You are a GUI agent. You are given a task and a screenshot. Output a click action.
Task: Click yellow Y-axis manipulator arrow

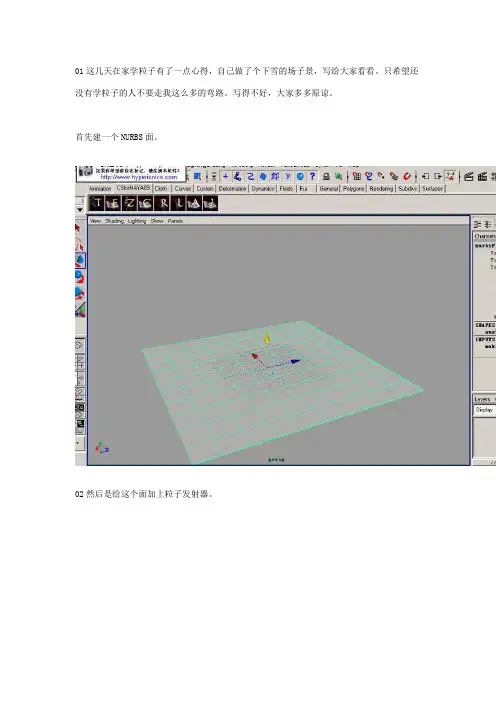pyautogui.click(x=267, y=337)
